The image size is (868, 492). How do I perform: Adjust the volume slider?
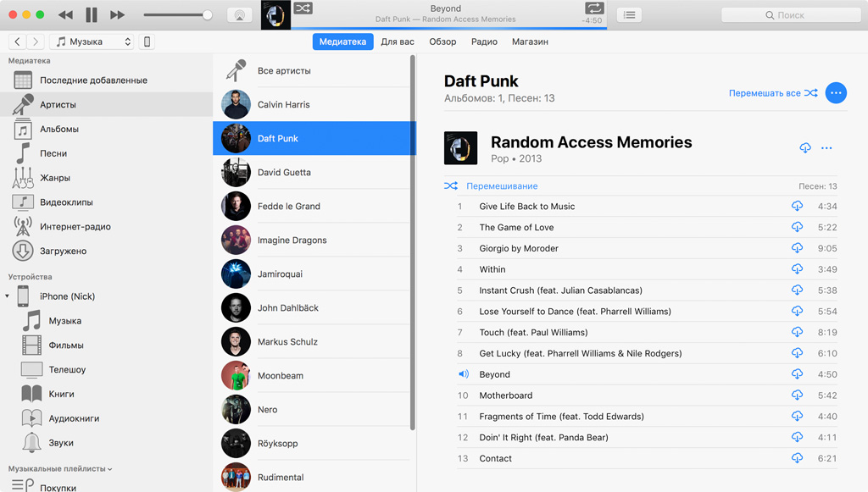pyautogui.click(x=178, y=15)
